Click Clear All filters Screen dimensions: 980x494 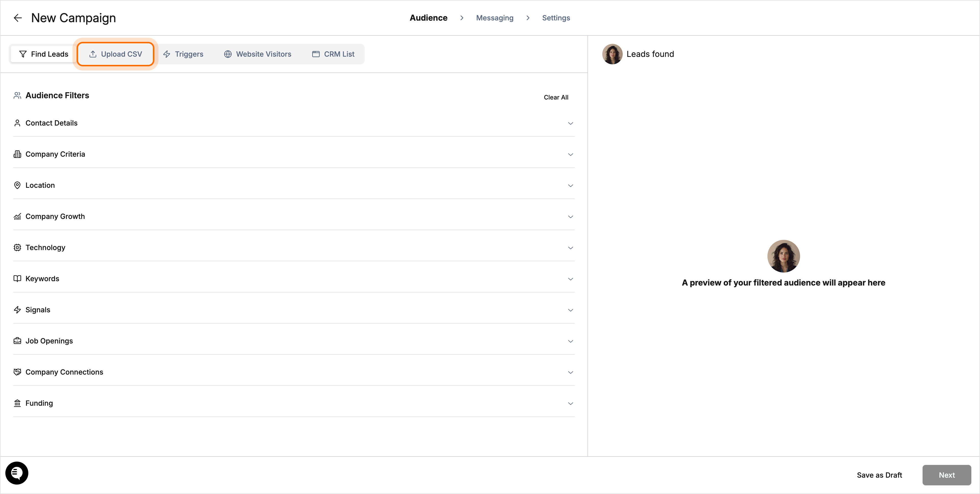[556, 97]
